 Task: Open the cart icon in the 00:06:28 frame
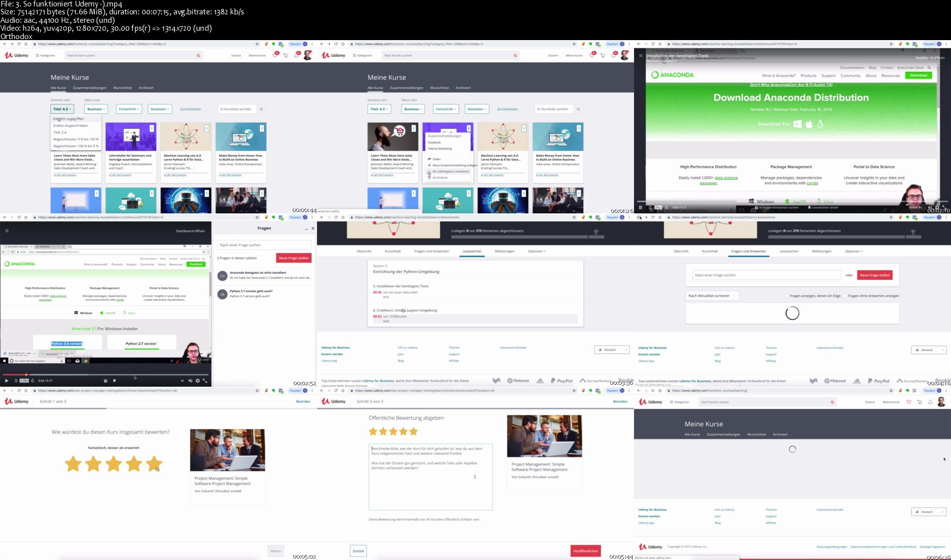(920, 402)
